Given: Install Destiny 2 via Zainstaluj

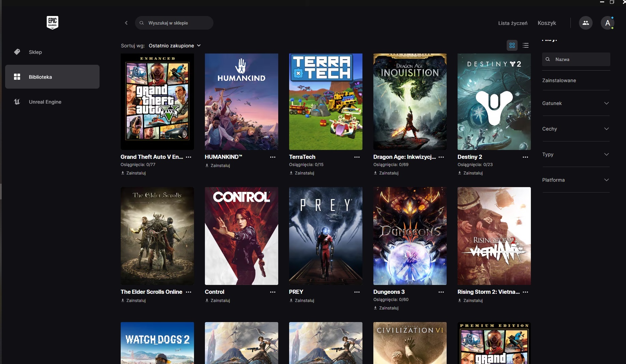Looking at the screenshot, I should [471, 173].
